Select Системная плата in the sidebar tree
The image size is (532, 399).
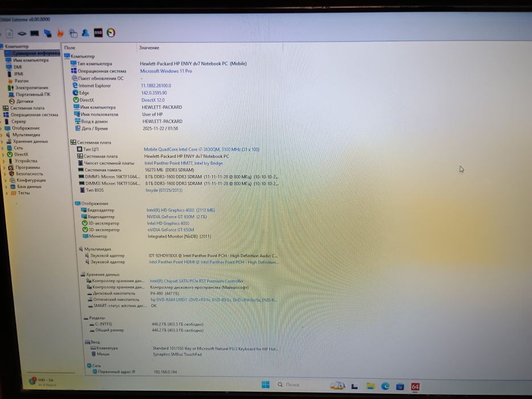pyautogui.click(x=24, y=108)
